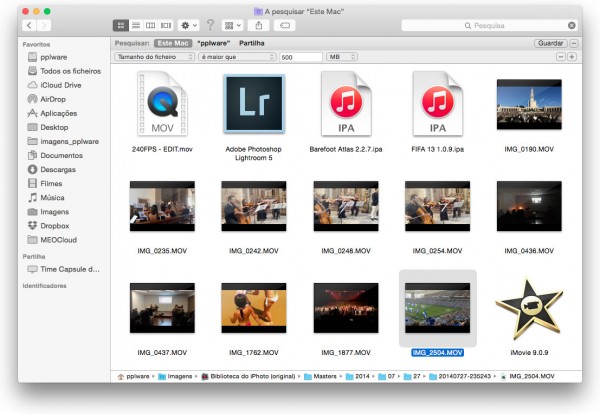The image size is (600, 414).
Task: Click the Edit Tags toolbar button
Action: click(285, 25)
